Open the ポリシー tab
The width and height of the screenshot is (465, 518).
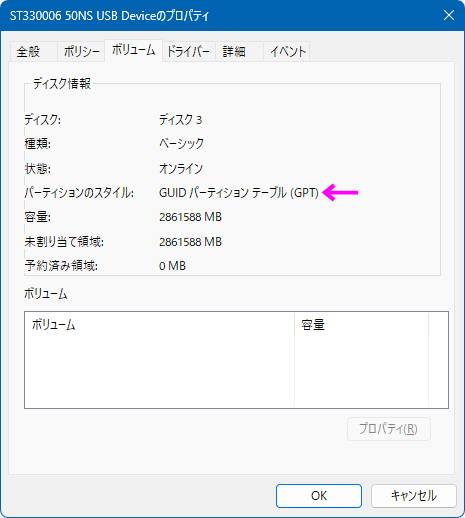click(x=81, y=52)
